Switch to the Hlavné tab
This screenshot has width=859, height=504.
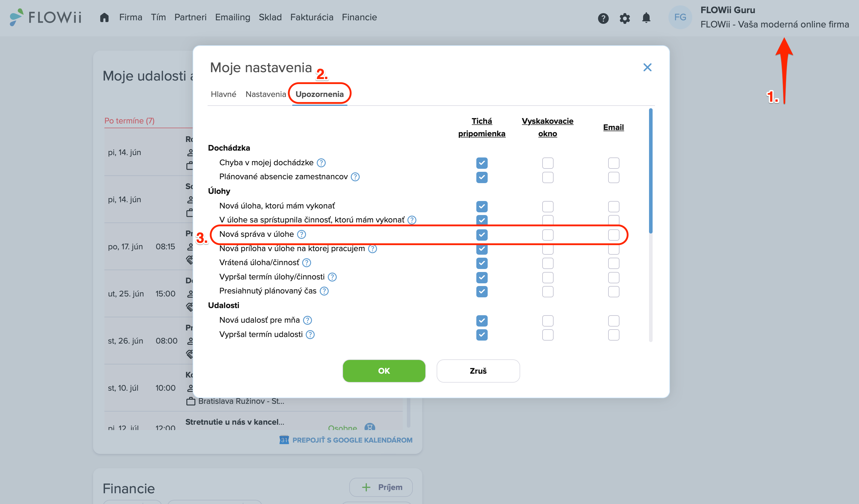point(223,95)
